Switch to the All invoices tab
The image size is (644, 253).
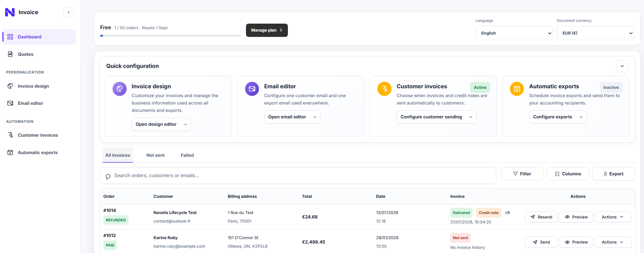(x=118, y=155)
